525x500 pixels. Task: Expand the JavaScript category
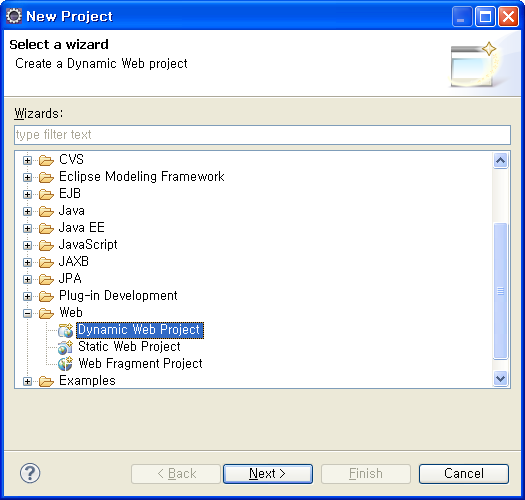[x=27, y=246]
